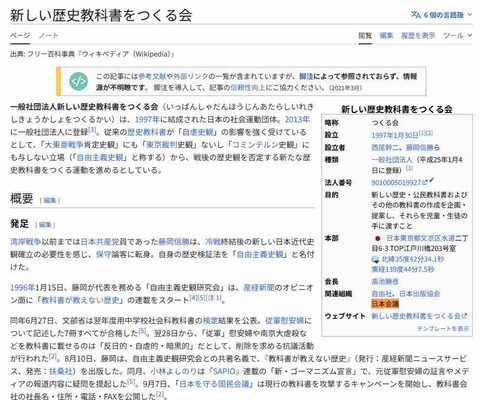The image size is (480, 400).
Task: Open the 2013年 link in intro
Action: pos(297,119)
